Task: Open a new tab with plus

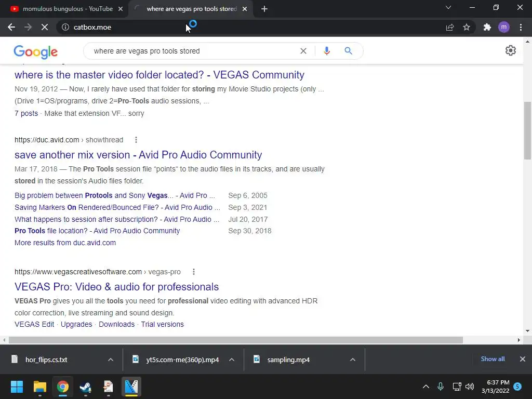Action: pos(264,9)
